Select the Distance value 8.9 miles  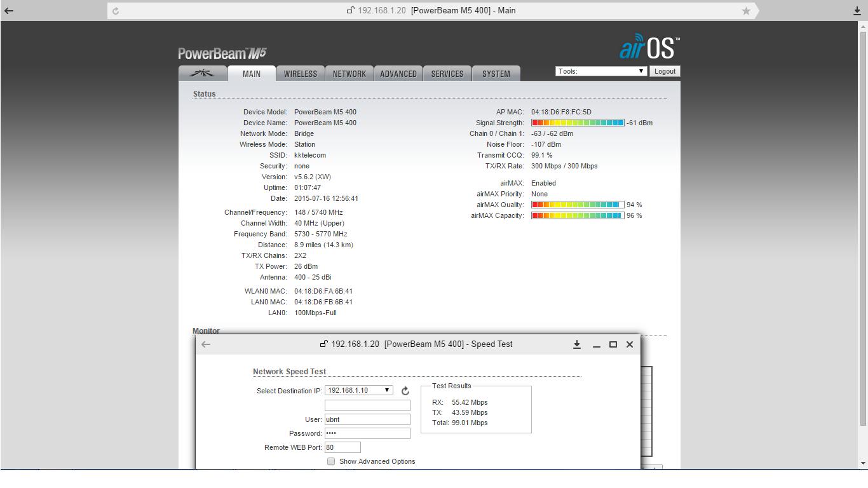point(323,245)
